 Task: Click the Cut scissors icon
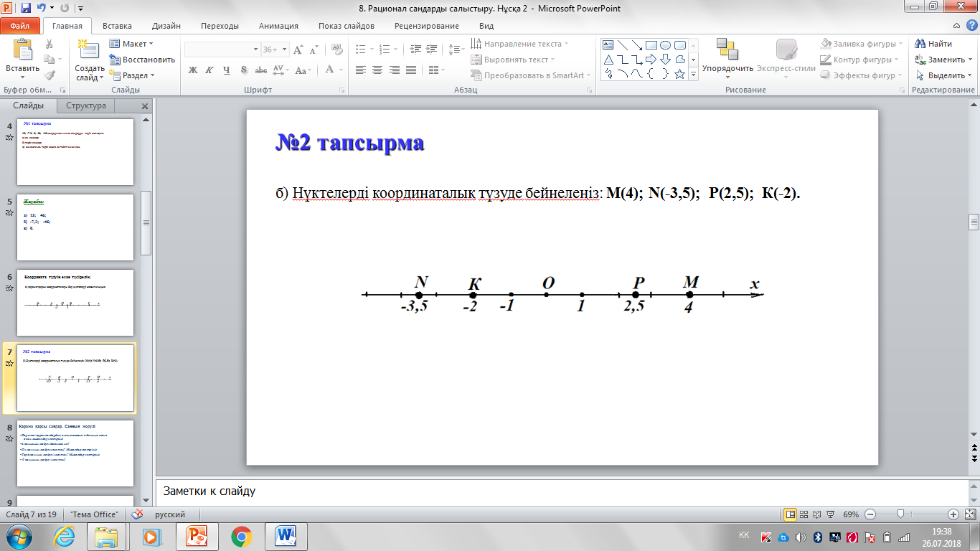49,44
